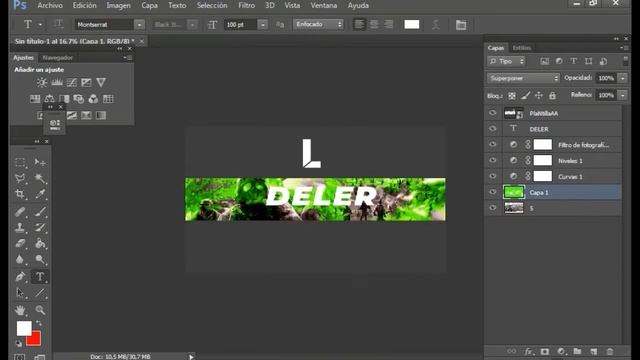Image resolution: width=640 pixels, height=360 pixels.
Task: Create a new layer group folder
Action: pyautogui.click(x=577, y=351)
